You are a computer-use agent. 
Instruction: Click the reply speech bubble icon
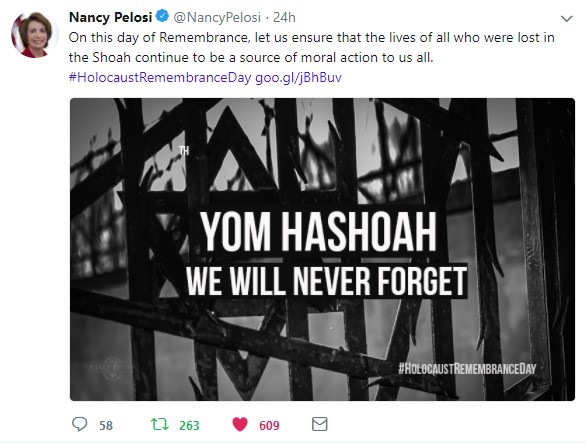[79, 424]
